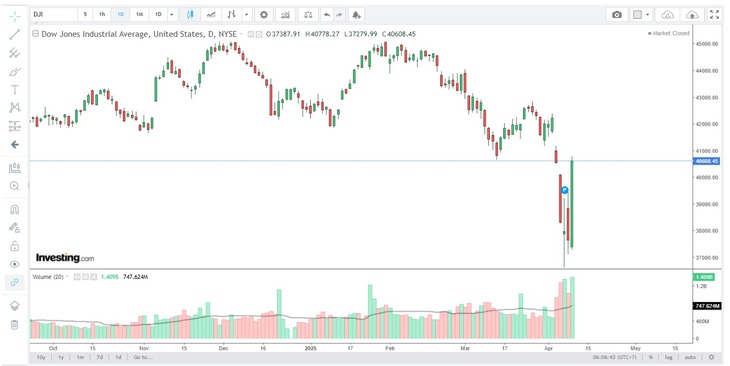Set the time range to 7d
730x366 pixels.
100,357
